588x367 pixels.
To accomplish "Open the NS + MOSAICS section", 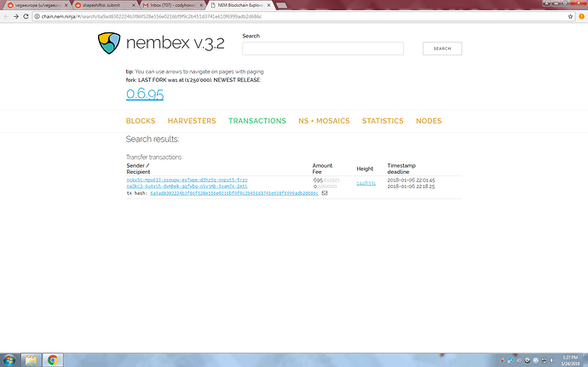I will pos(324,121).
